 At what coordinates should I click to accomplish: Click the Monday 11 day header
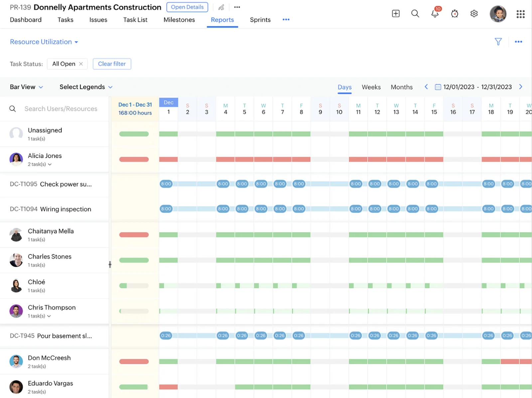[x=358, y=109]
